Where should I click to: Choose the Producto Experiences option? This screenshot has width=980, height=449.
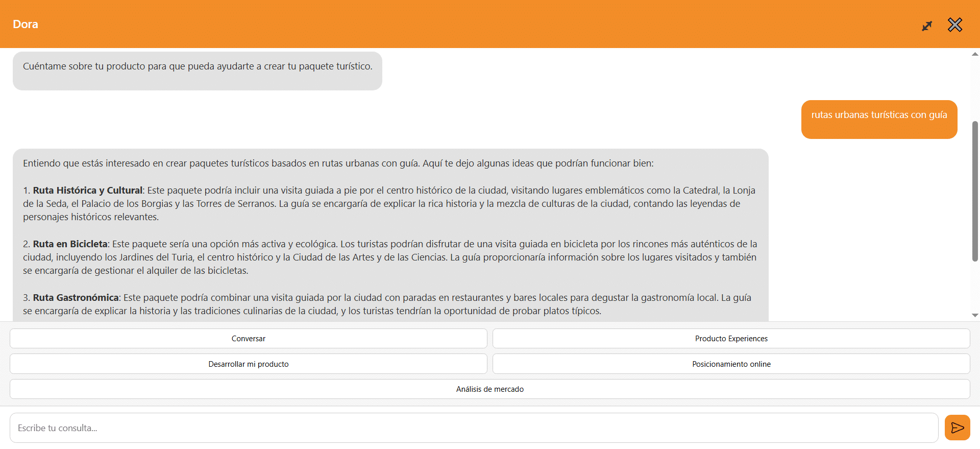(x=731, y=339)
